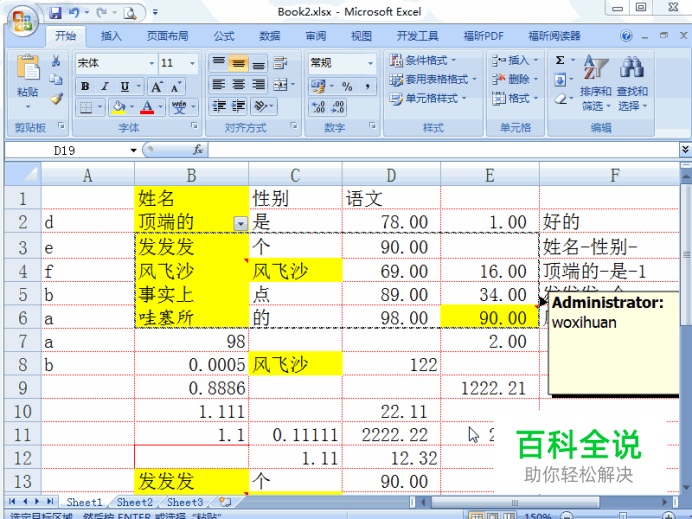Screen dimensions: 692x519
Task: Click the formula bar input field
Action: point(443,150)
